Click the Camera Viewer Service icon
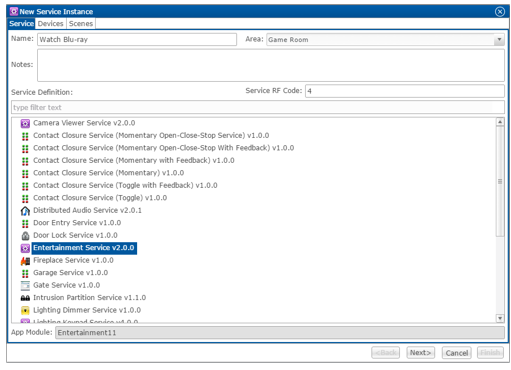Viewport: 511px width, 370px height. tap(25, 124)
